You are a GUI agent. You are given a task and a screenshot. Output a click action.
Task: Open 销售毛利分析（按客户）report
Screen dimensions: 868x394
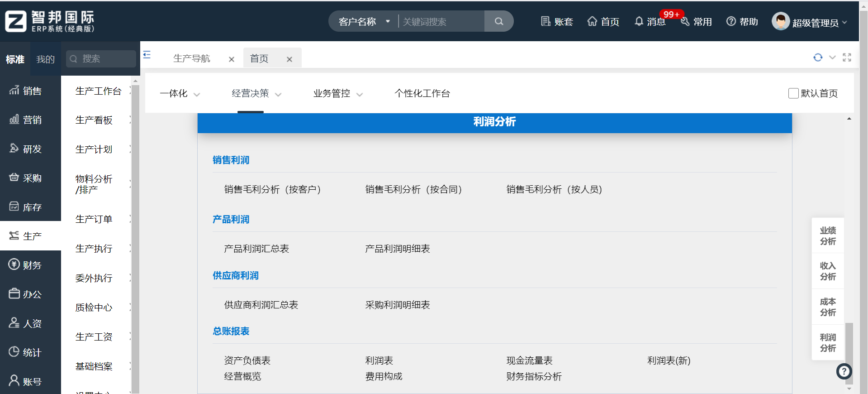coord(272,189)
